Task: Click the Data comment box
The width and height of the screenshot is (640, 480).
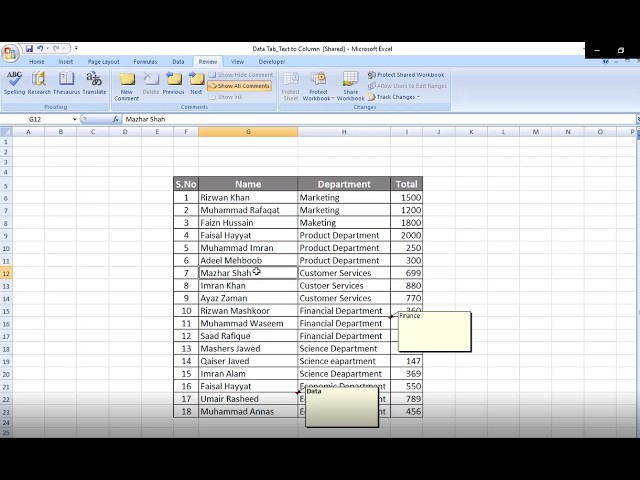Action: coord(342,407)
